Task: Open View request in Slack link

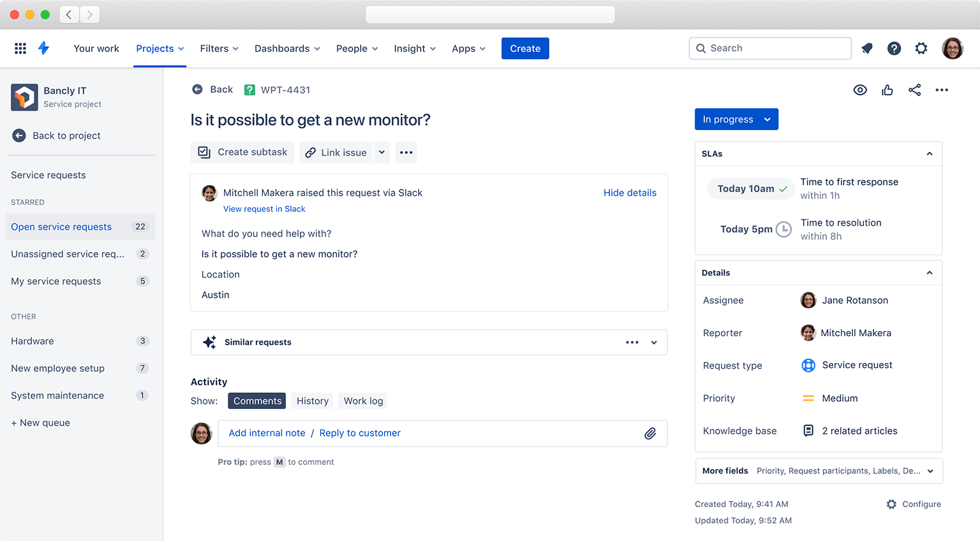Action: [264, 209]
